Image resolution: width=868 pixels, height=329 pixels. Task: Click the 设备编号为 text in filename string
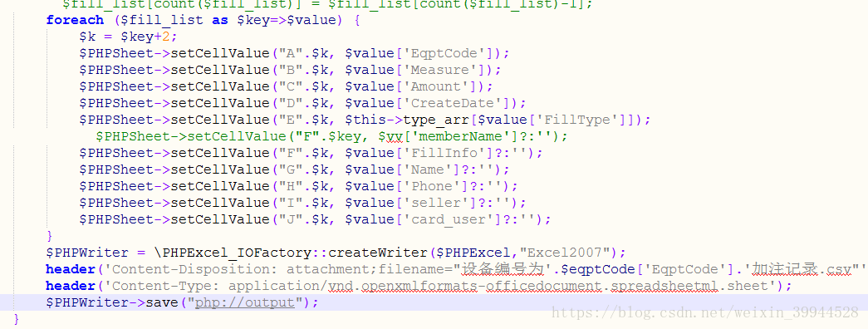[x=503, y=270]
